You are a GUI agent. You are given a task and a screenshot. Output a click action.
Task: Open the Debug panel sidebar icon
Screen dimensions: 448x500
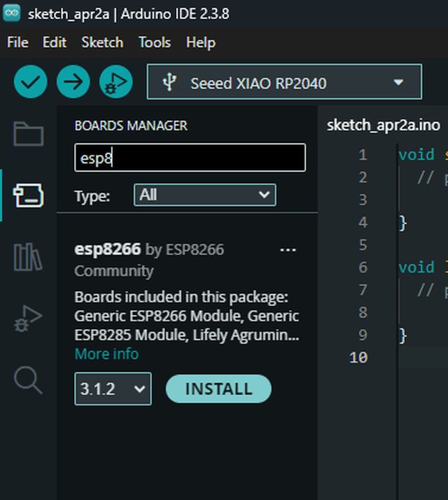pos(29,319)
